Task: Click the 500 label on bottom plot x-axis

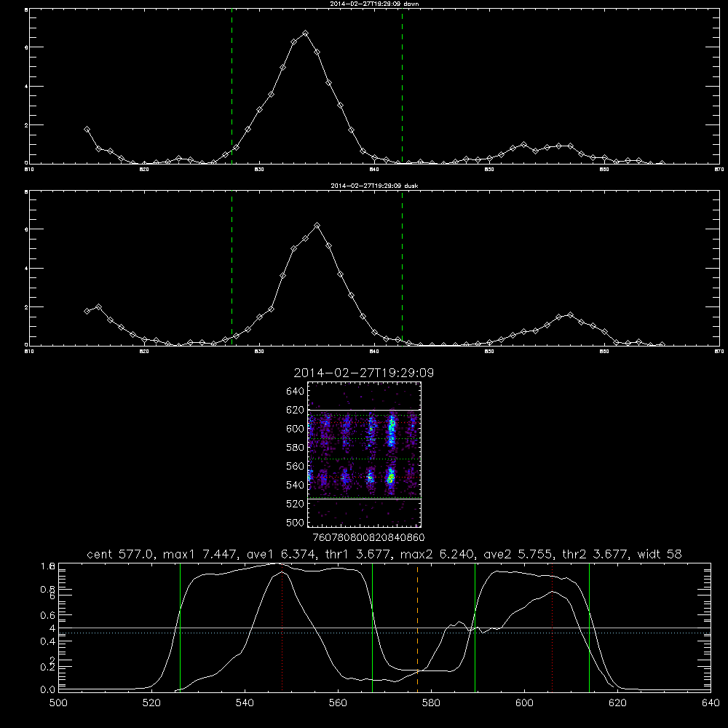Action: 58,703
